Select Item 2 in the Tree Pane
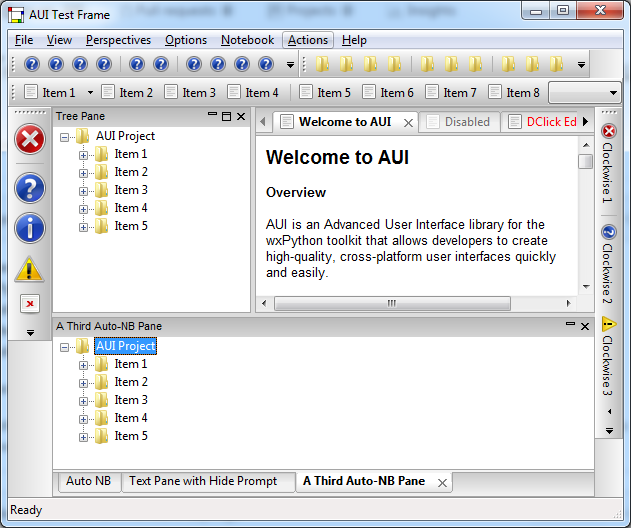 coord(131,172)
